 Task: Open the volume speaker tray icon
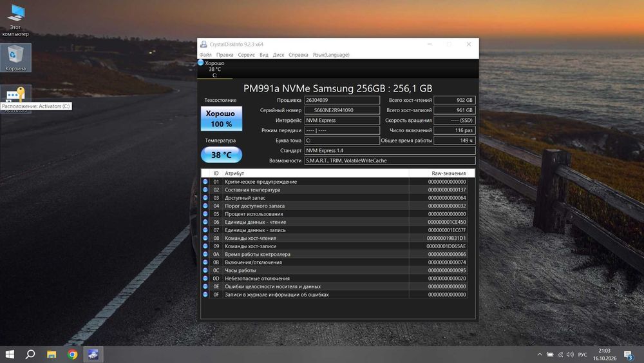click(570, 355)
